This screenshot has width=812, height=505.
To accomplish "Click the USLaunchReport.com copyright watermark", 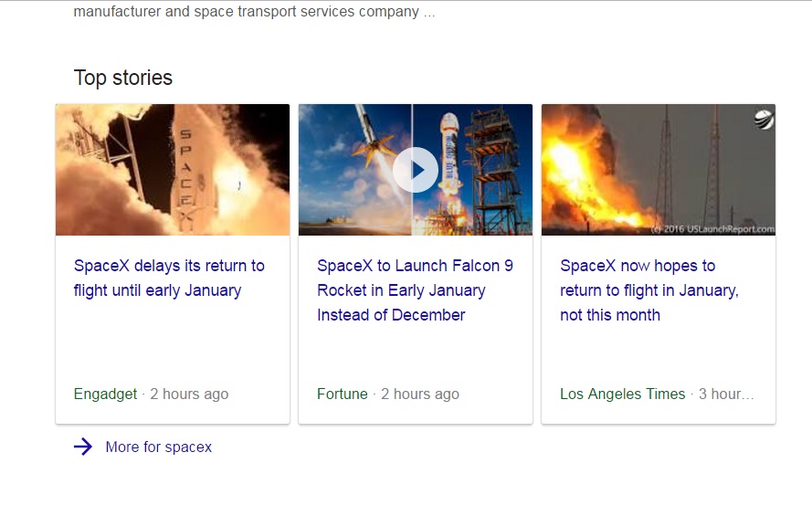I will point(707,228).
